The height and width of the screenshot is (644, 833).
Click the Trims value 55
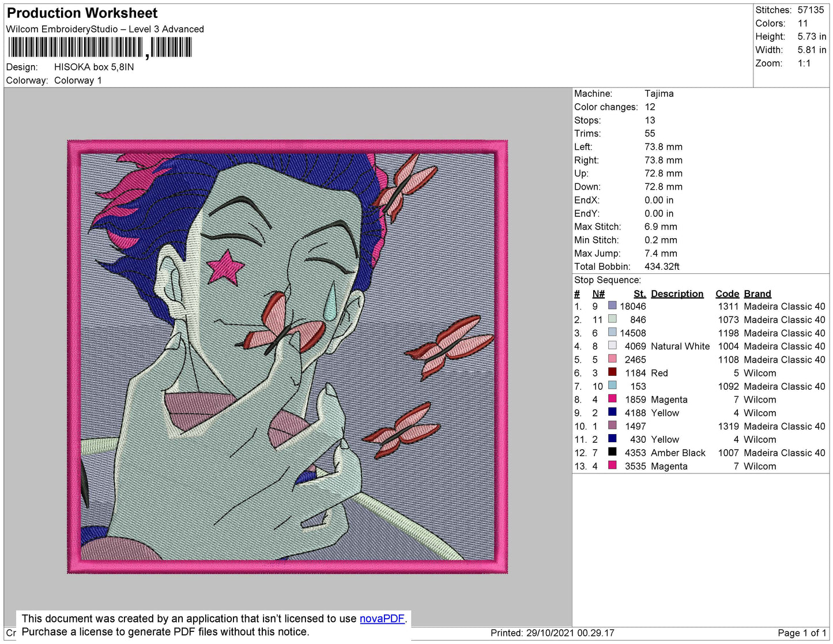650,133
